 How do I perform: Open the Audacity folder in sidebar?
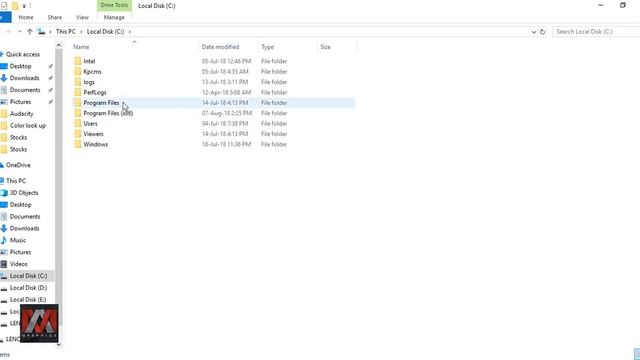pos(22,114)
